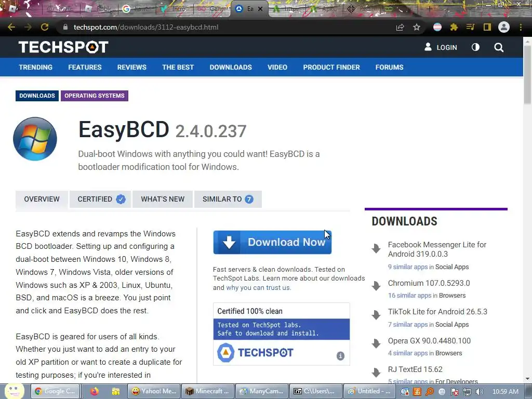532x399 pixels.
Task: Launch Firefox from the taskbar
Action: coord(95,392)
